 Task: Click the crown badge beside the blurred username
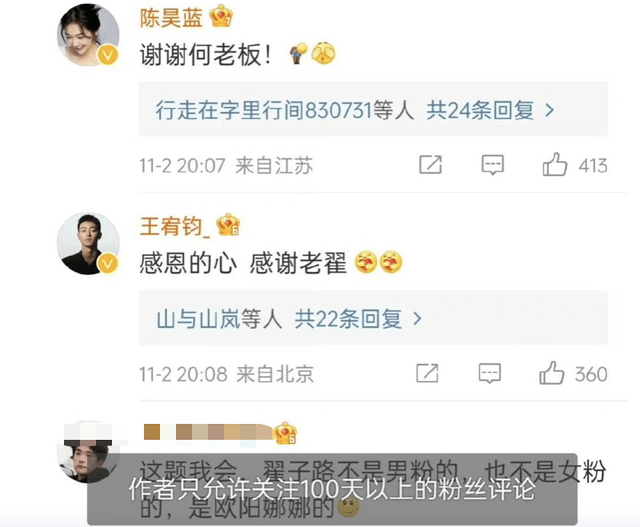(x=285, y=433)
